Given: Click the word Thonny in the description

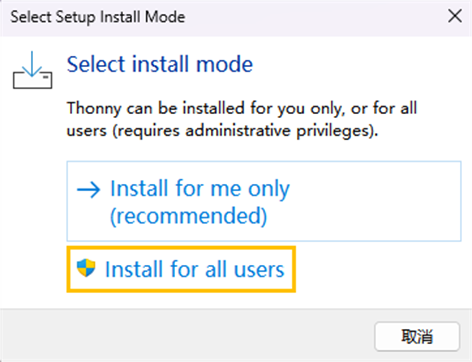Looking at the screenshot, I should tap(94, 108).
